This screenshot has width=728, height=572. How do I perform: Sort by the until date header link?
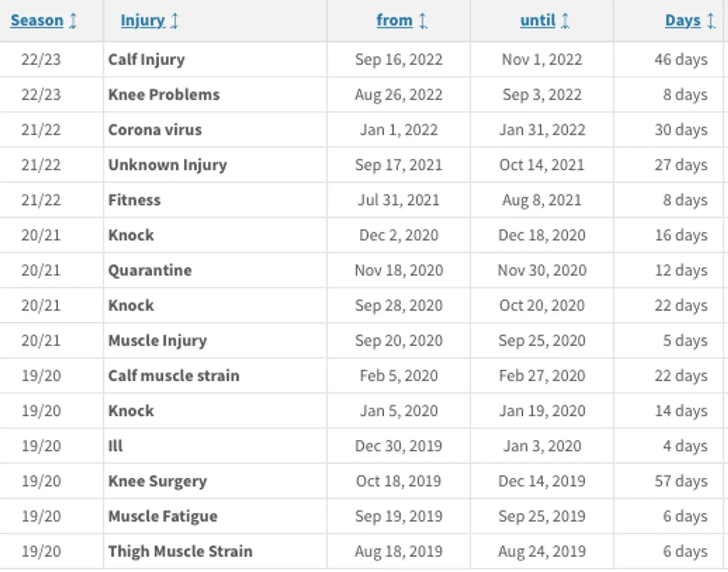tap(538, 20)
